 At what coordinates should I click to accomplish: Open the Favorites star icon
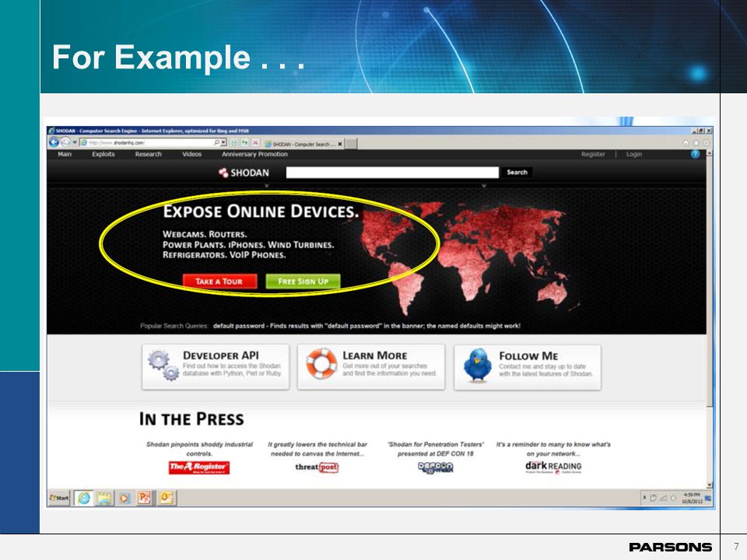696,143
